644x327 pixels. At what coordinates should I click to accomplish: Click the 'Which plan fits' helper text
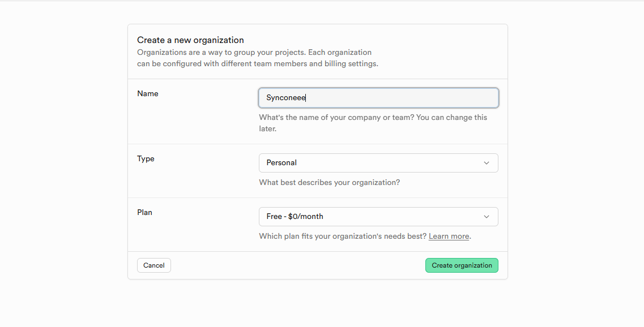pyautogui.click(x=342, y=236)
